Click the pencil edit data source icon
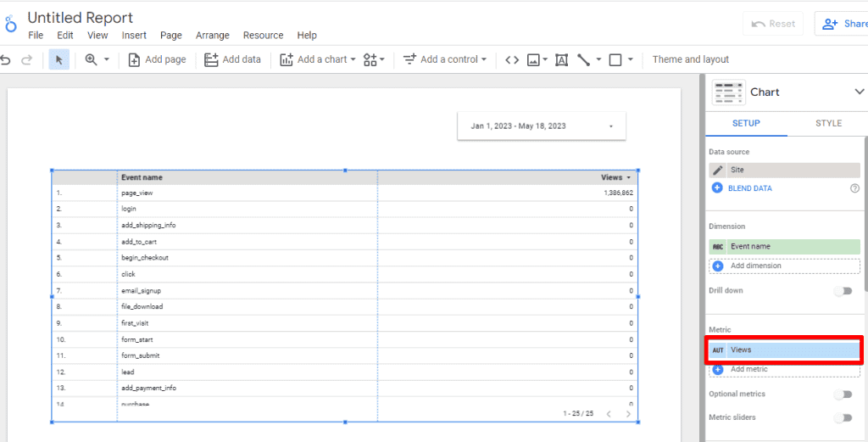 tap(717, 171)
